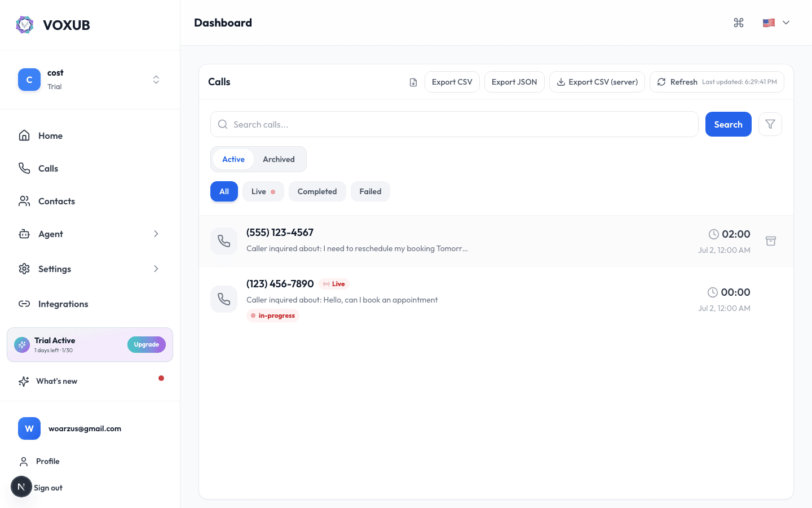Click the US flag language icon

769,23
